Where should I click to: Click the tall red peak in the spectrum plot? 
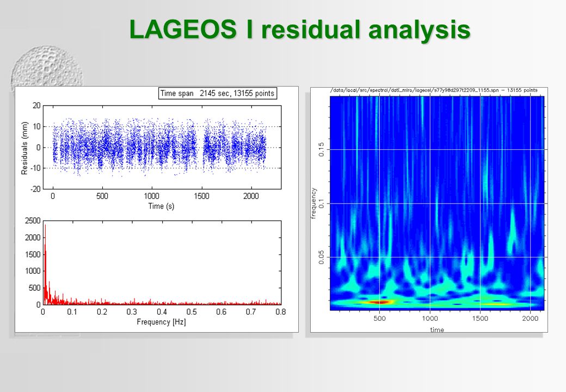pyautogui.click(x=45, y=264)
